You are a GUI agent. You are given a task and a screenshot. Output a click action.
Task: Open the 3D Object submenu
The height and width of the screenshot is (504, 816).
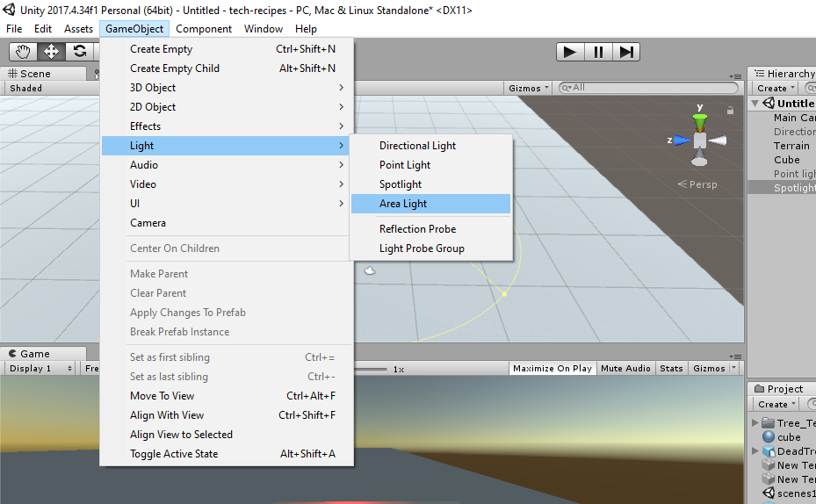click(227, 88)
